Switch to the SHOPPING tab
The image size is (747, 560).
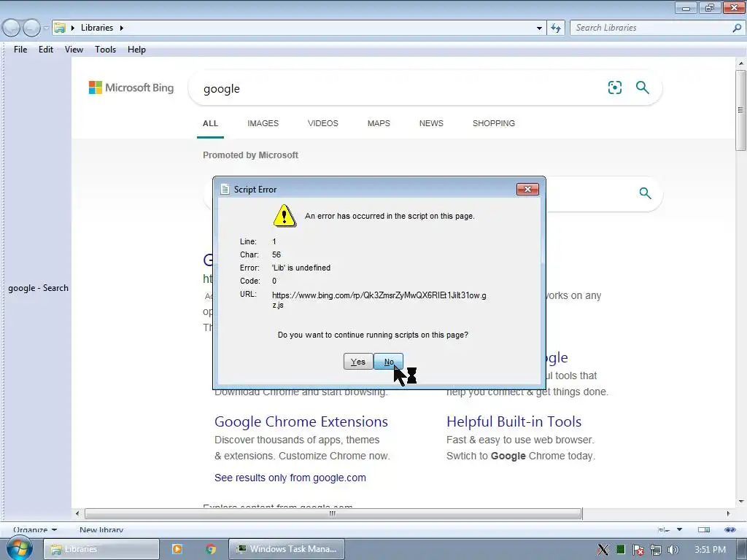(494, 123)
